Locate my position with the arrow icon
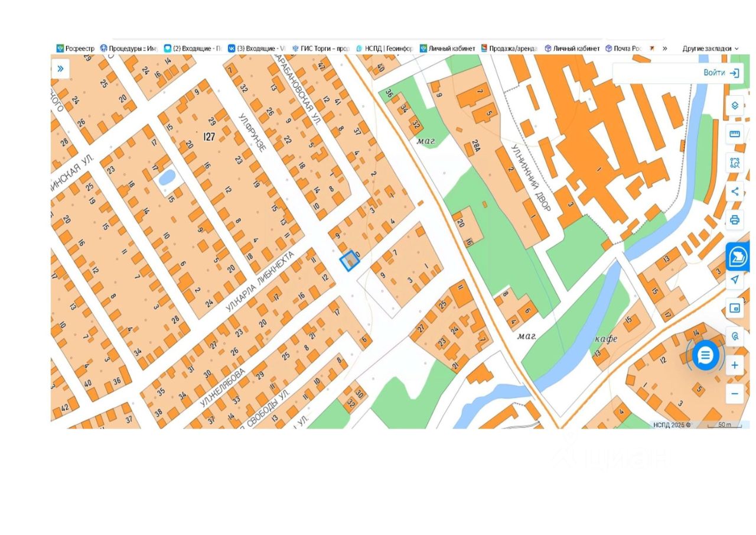This screenshot has height=535, width=756. pyautogui.click(x=735, y=280)
